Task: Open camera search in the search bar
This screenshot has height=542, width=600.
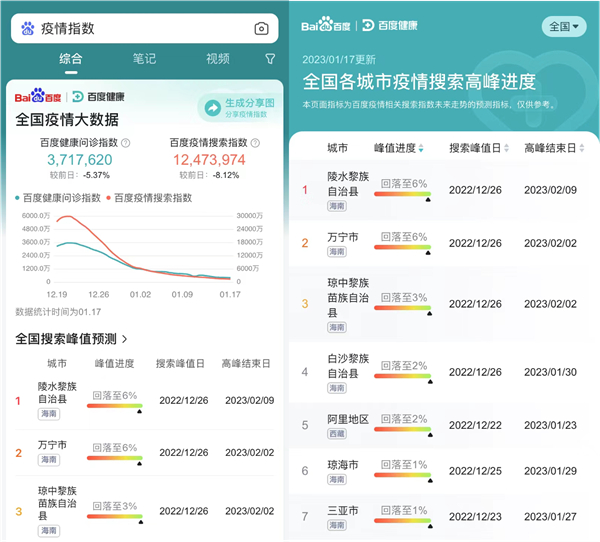Action: click(261, 28)
